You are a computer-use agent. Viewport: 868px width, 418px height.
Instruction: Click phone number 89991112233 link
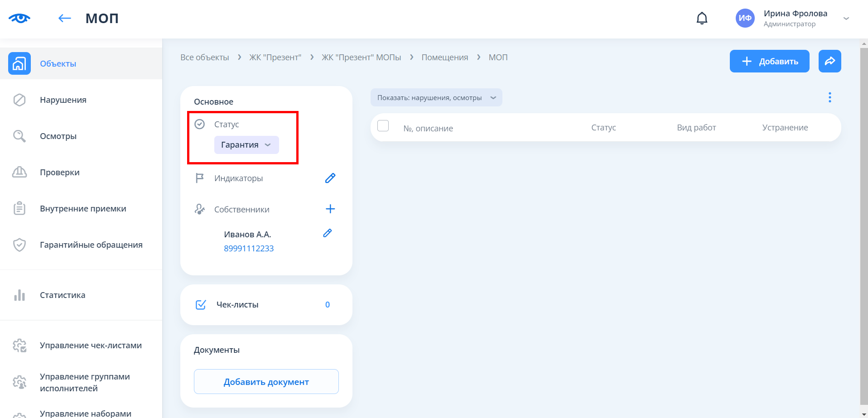point(249,249)
